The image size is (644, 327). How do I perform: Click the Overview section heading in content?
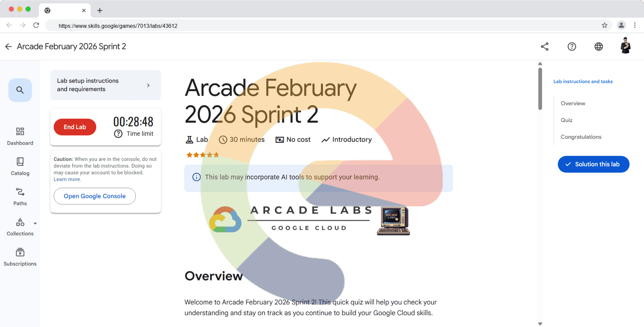pyautogui.click(x=214, y=276)
